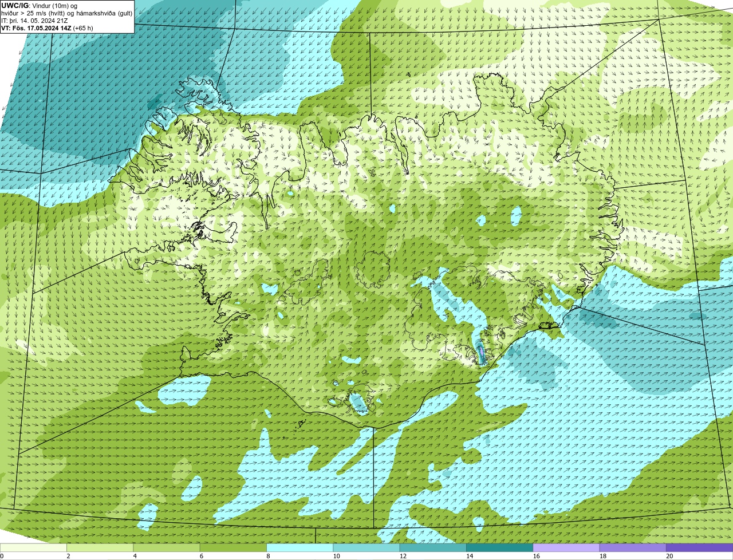Click the scale label '8' on the color bar
Viewport: 733px width, 560px height.
(x=268, y=556)
